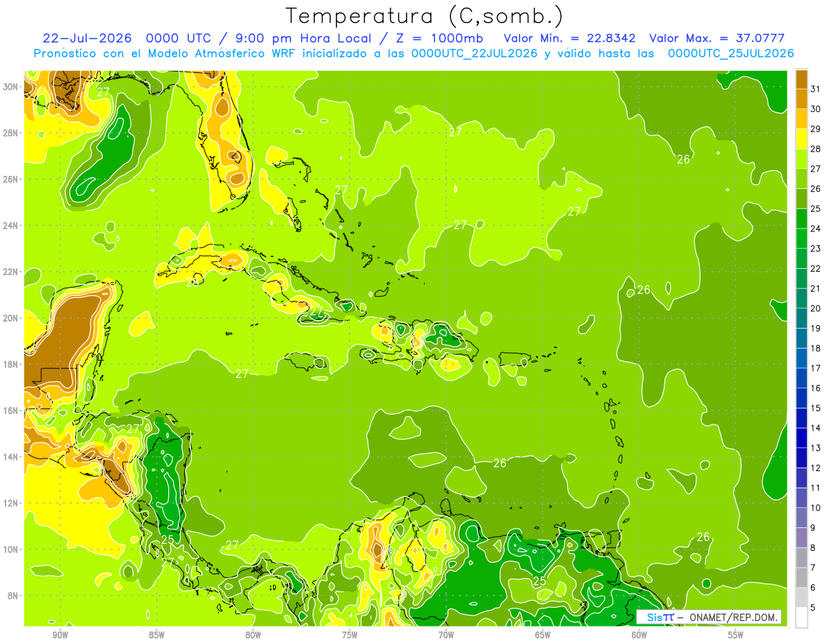Viewport: 834px width, 644px height.
Task: Click the 'Valor Min. = 22.8342' value
Action: (570, 38)
